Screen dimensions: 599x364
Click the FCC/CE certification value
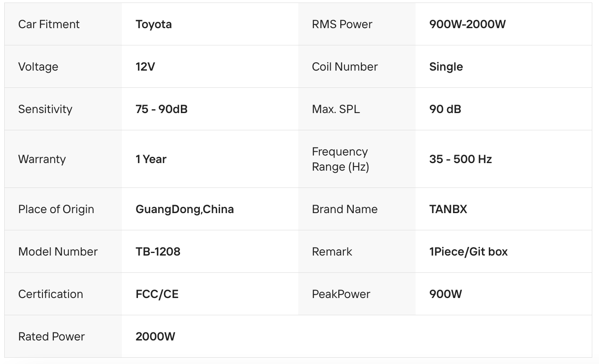click(157, 294)
